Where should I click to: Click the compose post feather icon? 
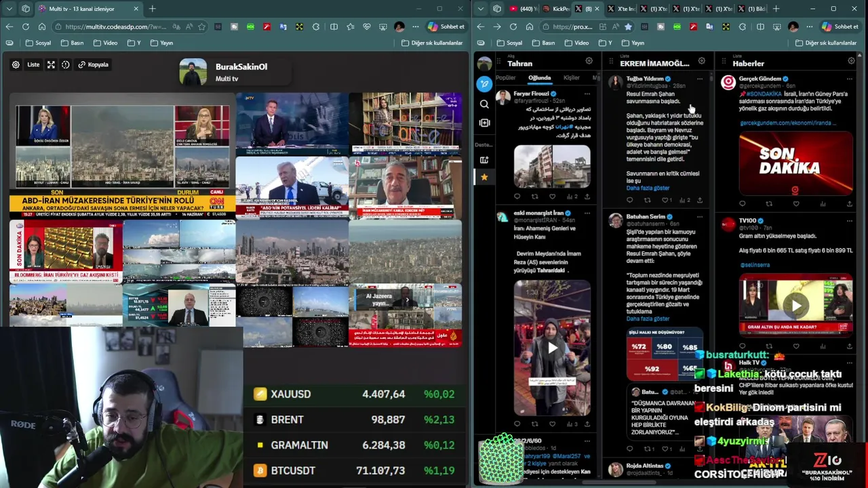pos(484,84)
